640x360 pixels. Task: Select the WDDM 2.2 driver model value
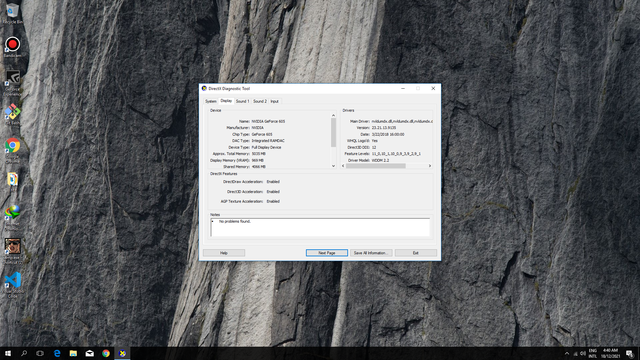pyautogui.click(x=380, y=160)
